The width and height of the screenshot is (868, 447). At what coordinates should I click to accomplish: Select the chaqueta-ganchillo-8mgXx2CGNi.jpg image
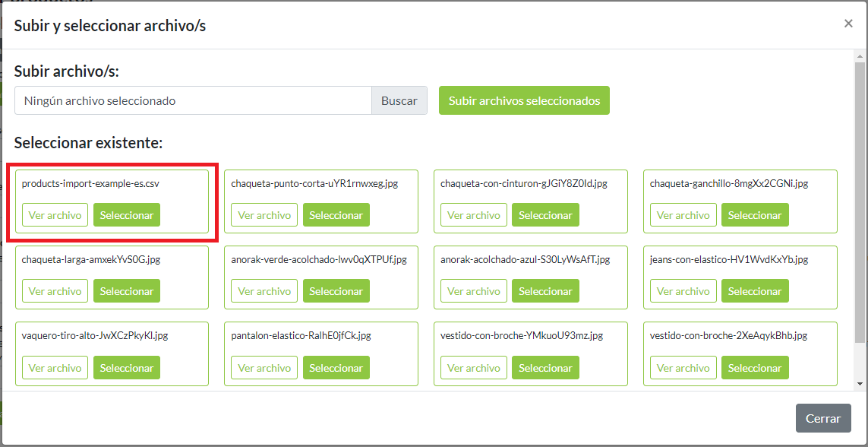point(755,214)
